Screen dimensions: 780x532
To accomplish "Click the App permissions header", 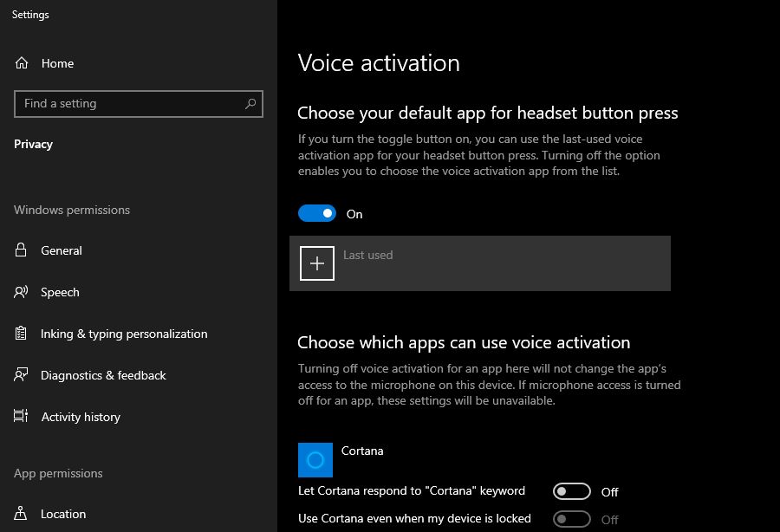I will pyautogui.click(x=58, y=473).
